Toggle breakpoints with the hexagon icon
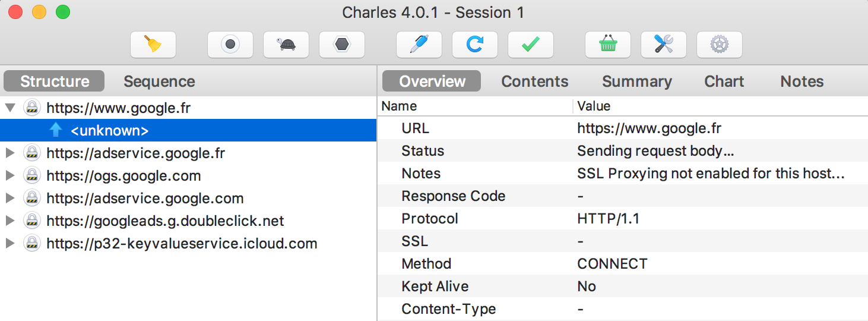 342,45
